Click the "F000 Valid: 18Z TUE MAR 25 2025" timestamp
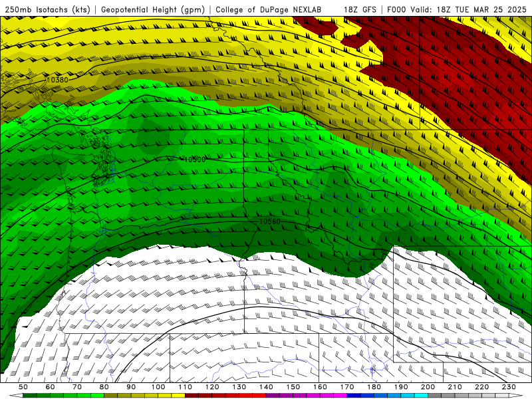Screen dimensions: 532x399 coord(457,9)
